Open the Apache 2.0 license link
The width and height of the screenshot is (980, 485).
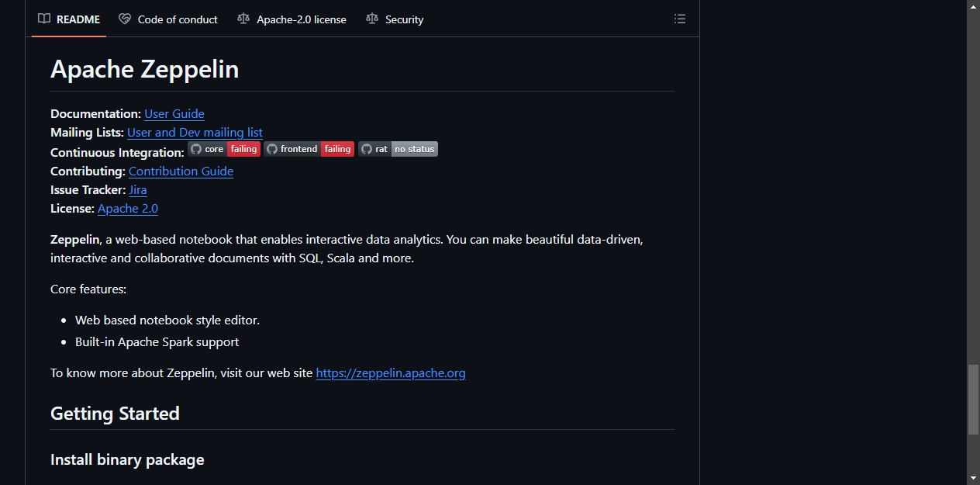[x=128, y=208]
